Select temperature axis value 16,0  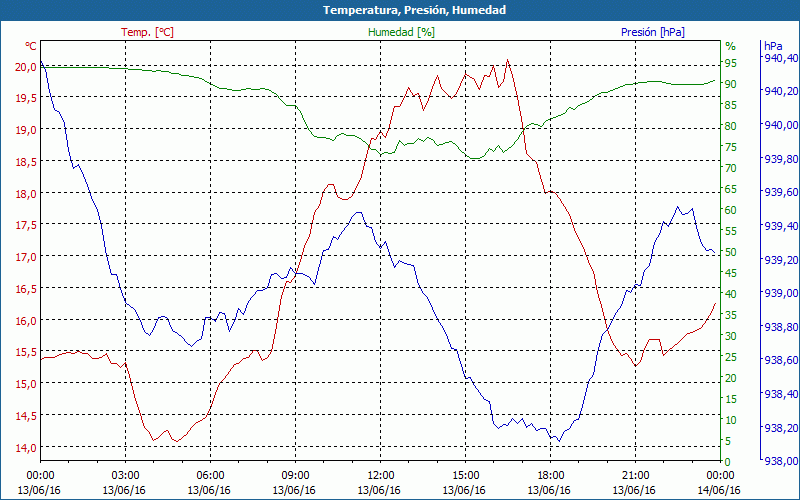(26, 321)
